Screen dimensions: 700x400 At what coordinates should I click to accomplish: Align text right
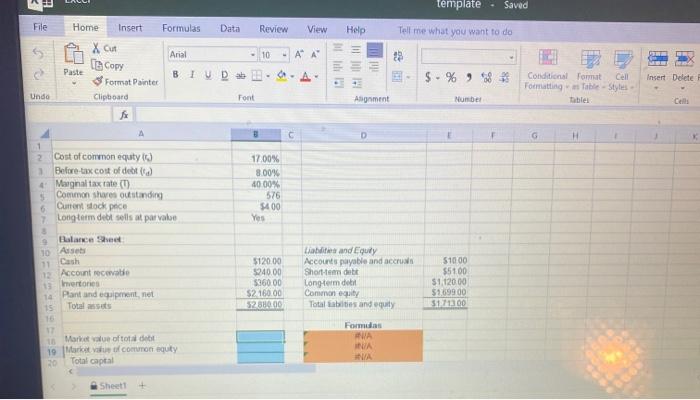(x=374, y=67)
